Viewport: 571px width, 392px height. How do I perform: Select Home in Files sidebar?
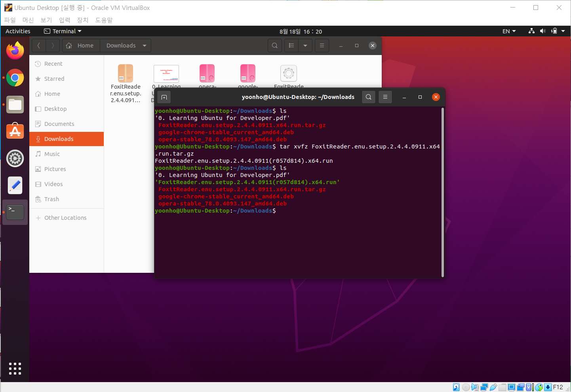pyautogui.click(x=67, y=94)
